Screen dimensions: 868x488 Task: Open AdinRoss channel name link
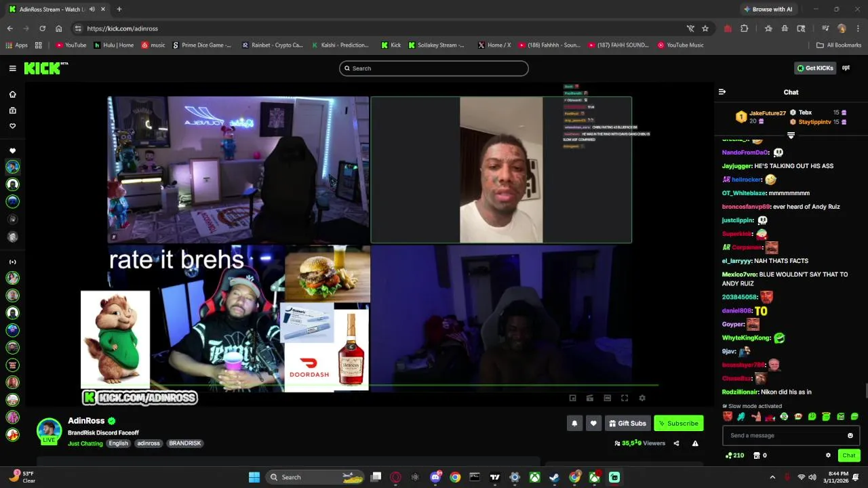point(86,421)
